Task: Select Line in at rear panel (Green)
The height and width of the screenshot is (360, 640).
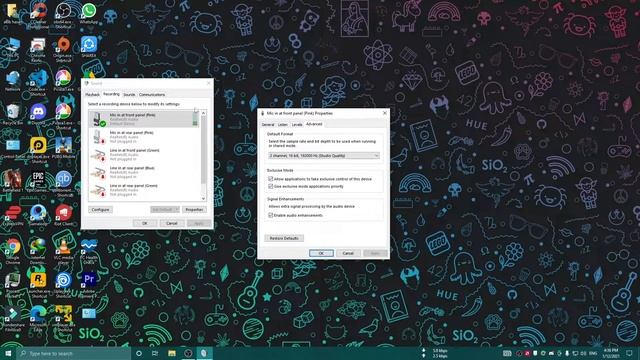Action: click(x=144, y=190)
